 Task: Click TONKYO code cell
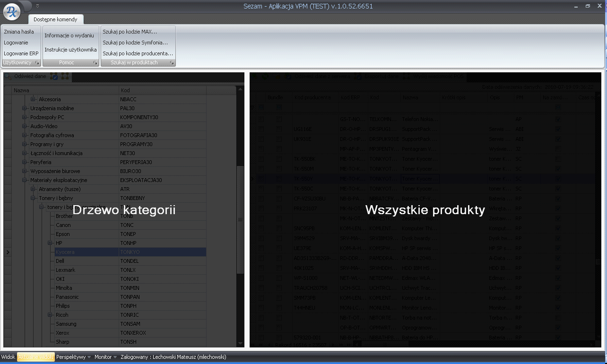163,252
